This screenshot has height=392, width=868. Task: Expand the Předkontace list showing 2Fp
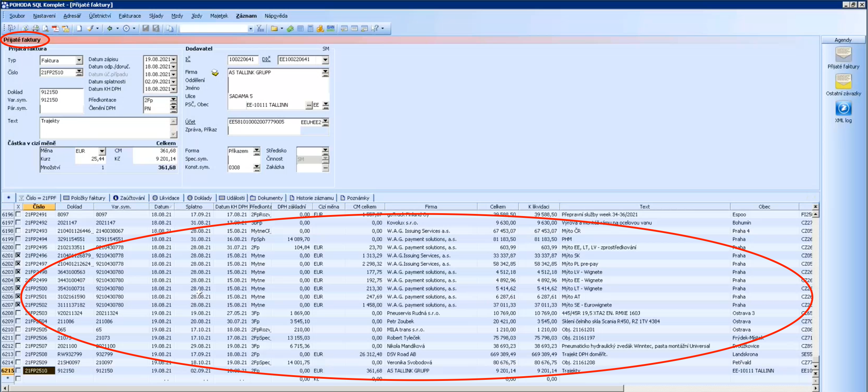tap(174, 100)
